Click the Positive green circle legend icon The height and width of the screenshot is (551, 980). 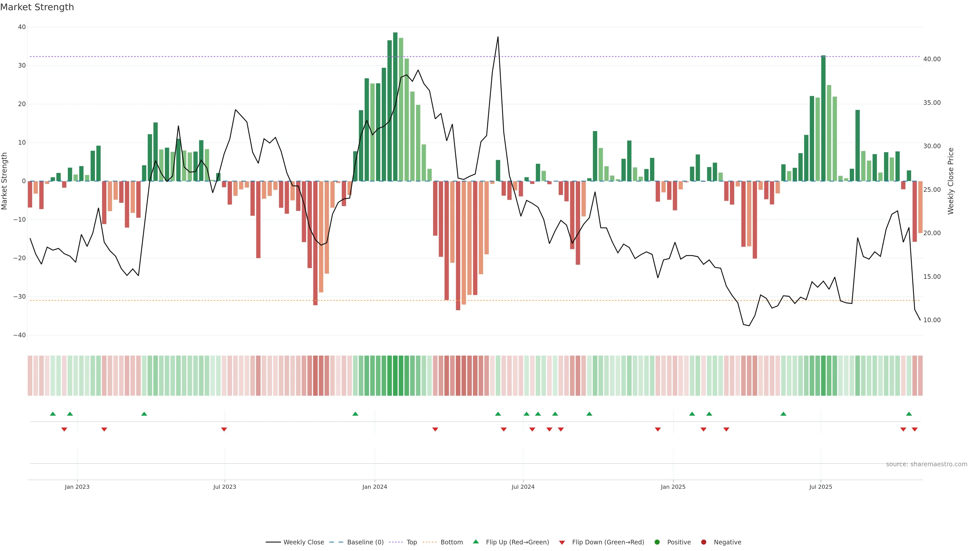point(657,542)
